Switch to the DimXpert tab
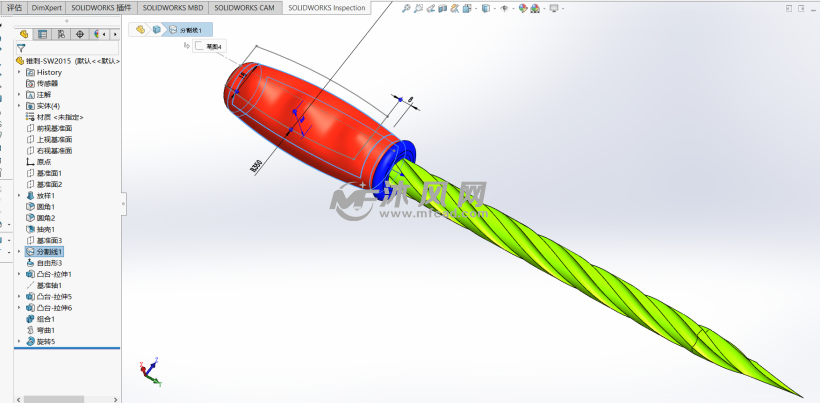 45,8
